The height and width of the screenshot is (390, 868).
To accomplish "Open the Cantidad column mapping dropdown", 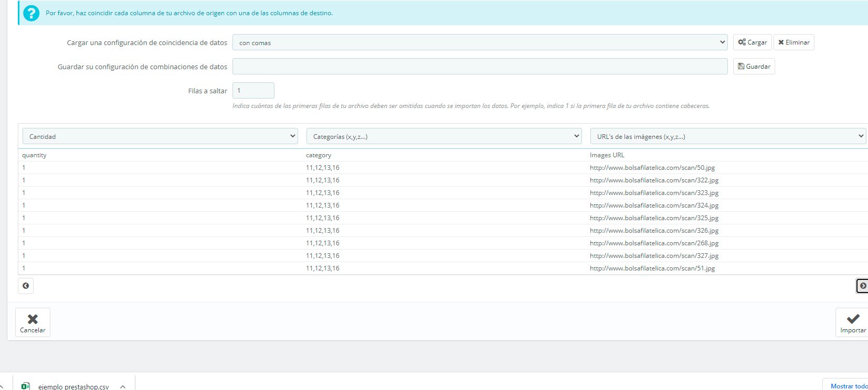I will pyautogui.click(x=160, y=136).
